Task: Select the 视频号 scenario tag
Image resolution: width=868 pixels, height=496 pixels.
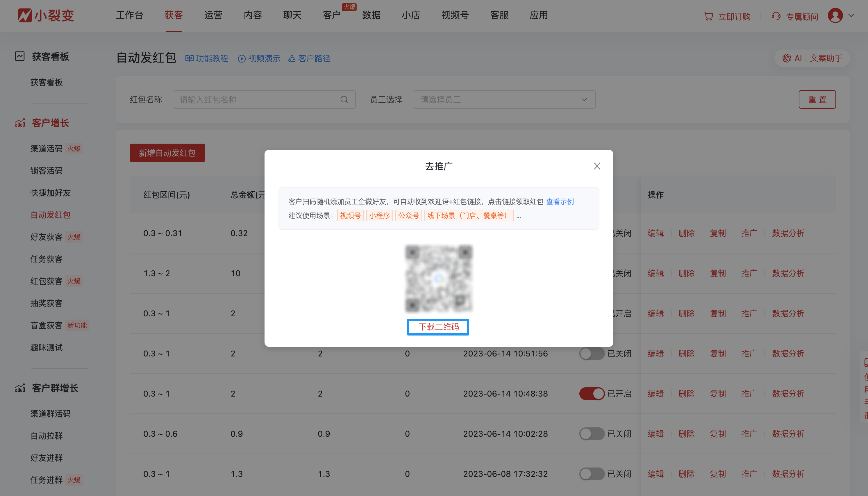Action: pos(350,216)
